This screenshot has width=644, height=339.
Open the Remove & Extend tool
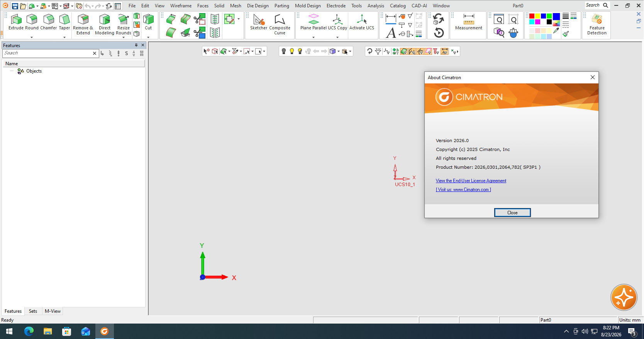tap(83, 24)
